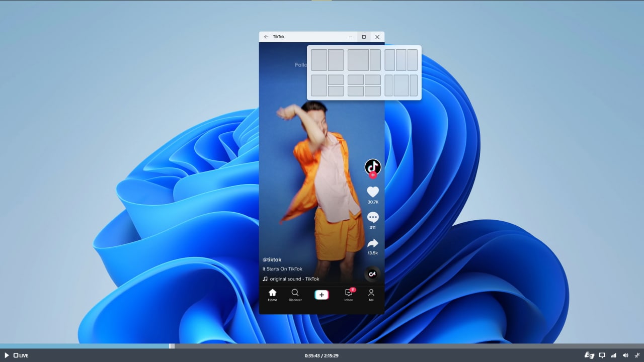Image resolution: width=644 pixels, height=362 pixels.
Task: Share the video using arrow icon
Action: pyautogui.click(x=373, y=243)
